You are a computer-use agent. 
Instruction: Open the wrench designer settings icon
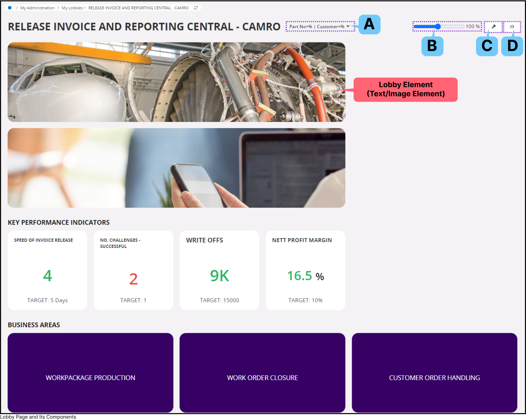pos(494,26)
